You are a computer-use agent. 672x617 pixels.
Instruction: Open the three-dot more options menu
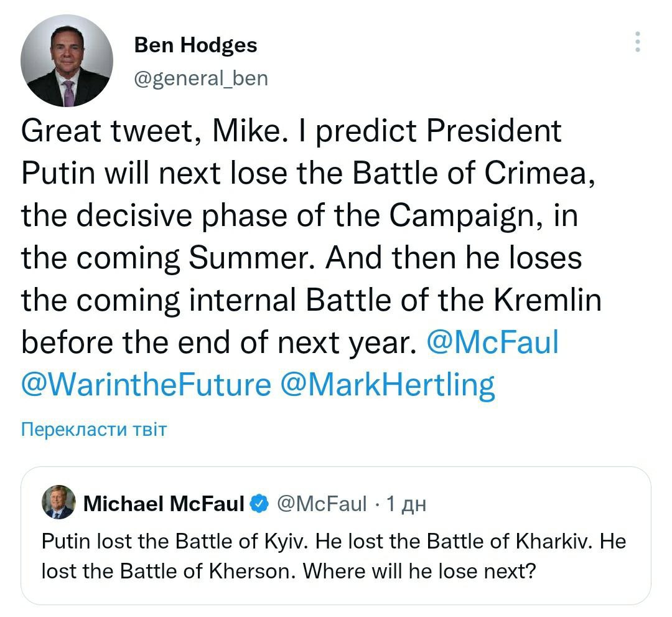click(x=637, y=42)
